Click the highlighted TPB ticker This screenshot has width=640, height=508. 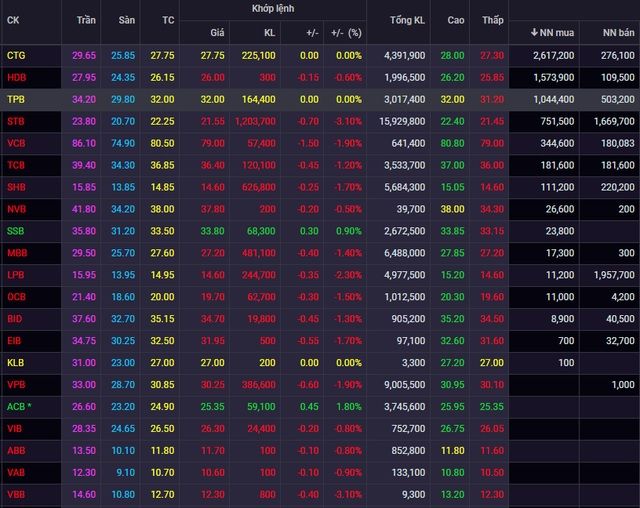pyautogui.click(x=16, y=99)
